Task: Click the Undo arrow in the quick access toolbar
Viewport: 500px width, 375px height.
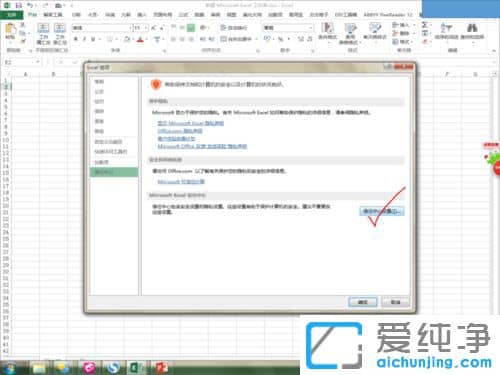Action: pos(30,5)
